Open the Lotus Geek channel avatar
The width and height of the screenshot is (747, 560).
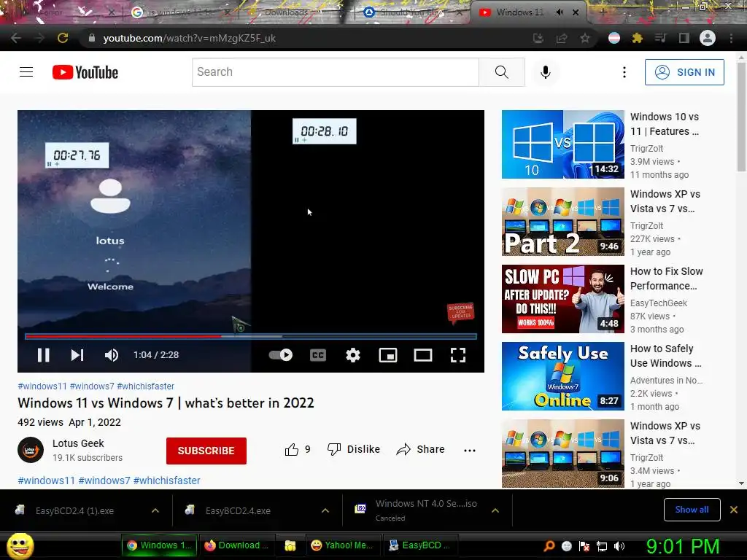tap(31, 450)
